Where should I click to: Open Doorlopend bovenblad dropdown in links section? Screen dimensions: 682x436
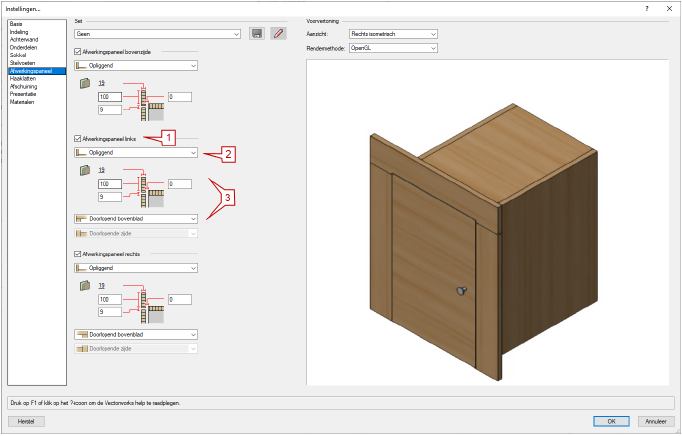[x=136, y=219]
